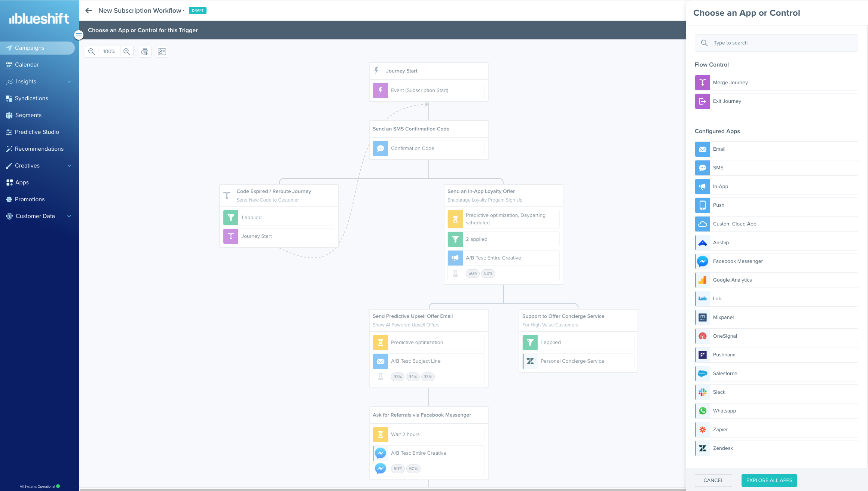Click the 2 applied filter row
The image size is (868, 491).
click(504, 239)
